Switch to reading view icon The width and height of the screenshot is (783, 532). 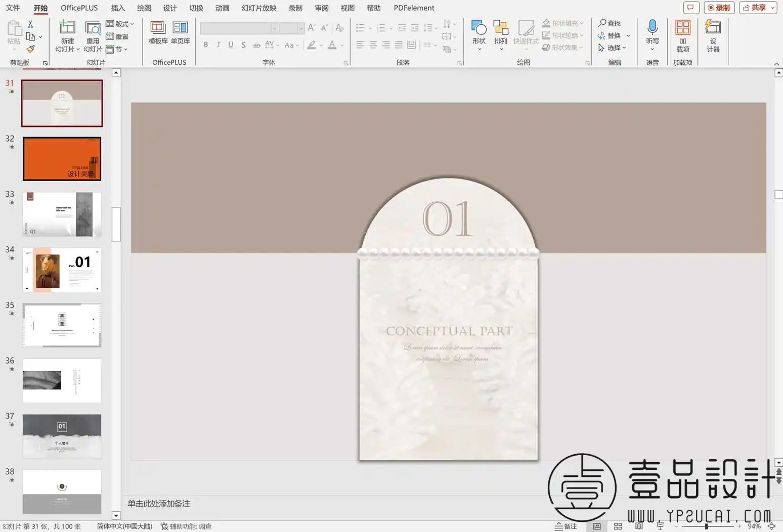click(x=639, y=526)
